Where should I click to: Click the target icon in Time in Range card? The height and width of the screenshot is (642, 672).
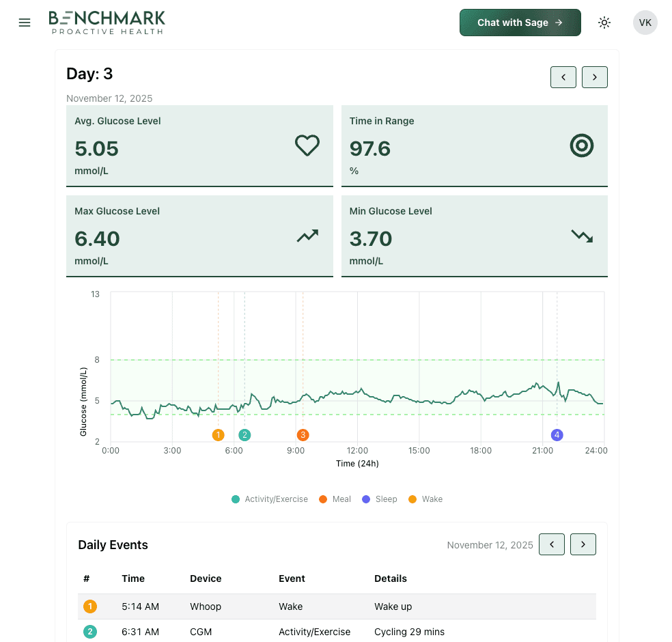[582, 145]
